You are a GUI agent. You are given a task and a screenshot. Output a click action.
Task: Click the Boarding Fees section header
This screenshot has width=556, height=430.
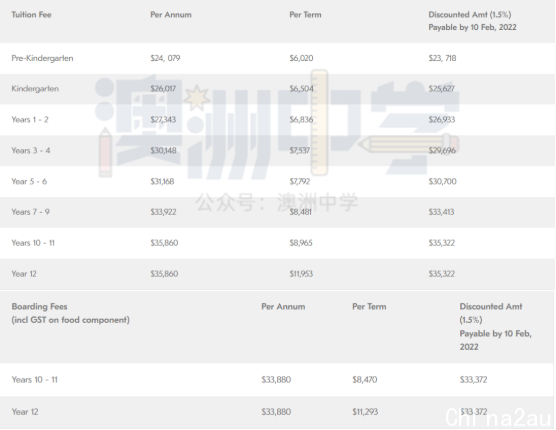71,313
